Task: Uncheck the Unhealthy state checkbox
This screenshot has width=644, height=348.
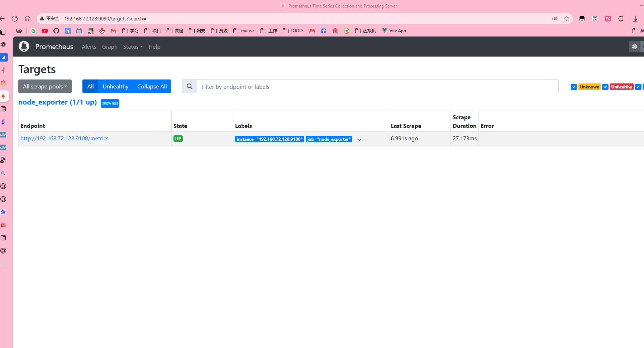Action: click(605, 87)
